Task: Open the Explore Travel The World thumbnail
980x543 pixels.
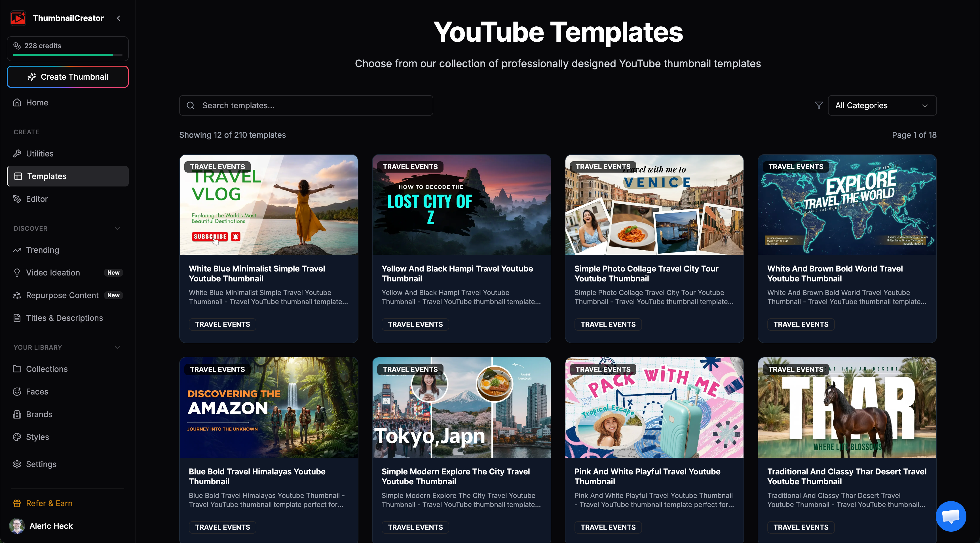Action: click(847, 205)
